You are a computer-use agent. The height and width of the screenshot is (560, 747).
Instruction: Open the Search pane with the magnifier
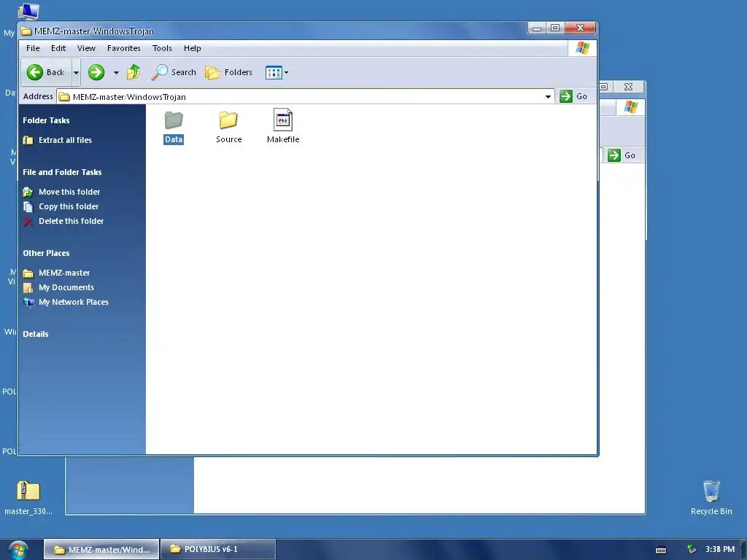pos(174,72)
